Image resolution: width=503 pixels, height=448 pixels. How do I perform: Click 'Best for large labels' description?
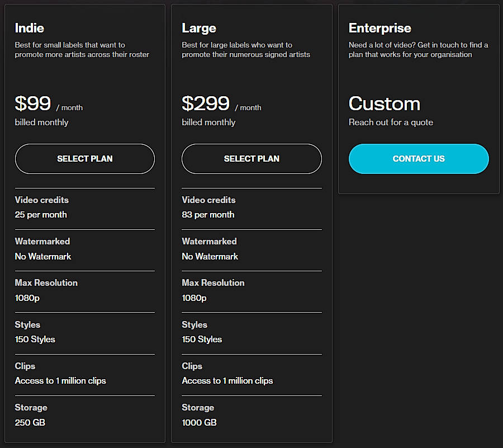coord(246,50)
